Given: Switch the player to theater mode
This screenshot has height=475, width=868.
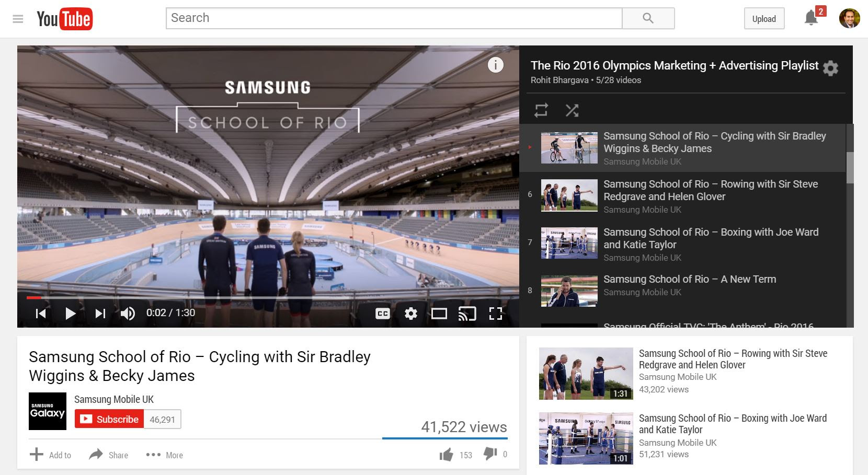Looking at the screenshot, I should [439, 314].
